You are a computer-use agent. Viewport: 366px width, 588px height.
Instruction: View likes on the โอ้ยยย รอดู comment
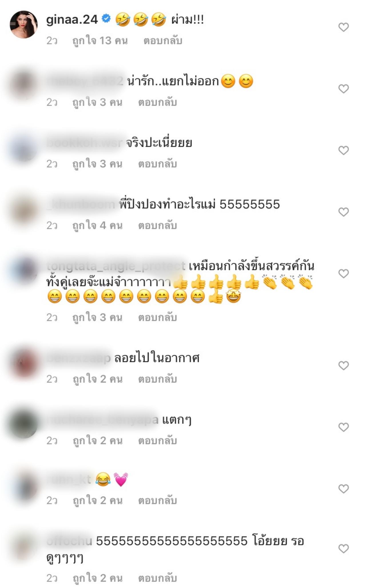[98, 578]
